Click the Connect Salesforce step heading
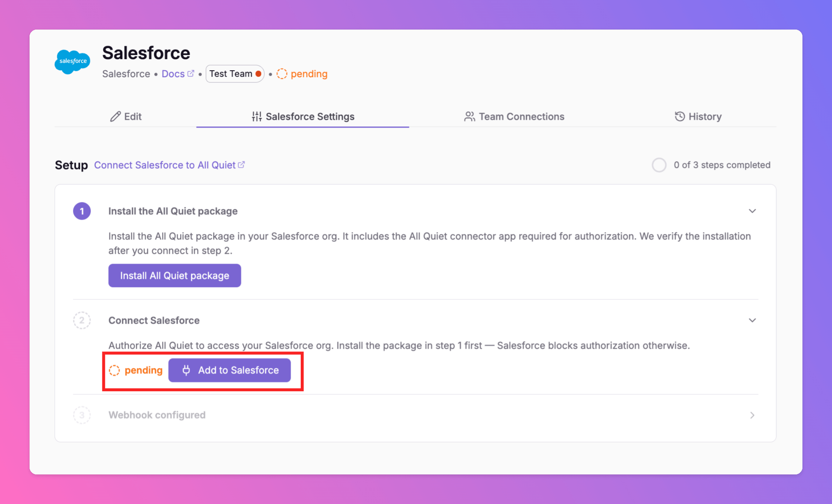Viewport: 832px width, 504px height. click(x=154, y=320)
